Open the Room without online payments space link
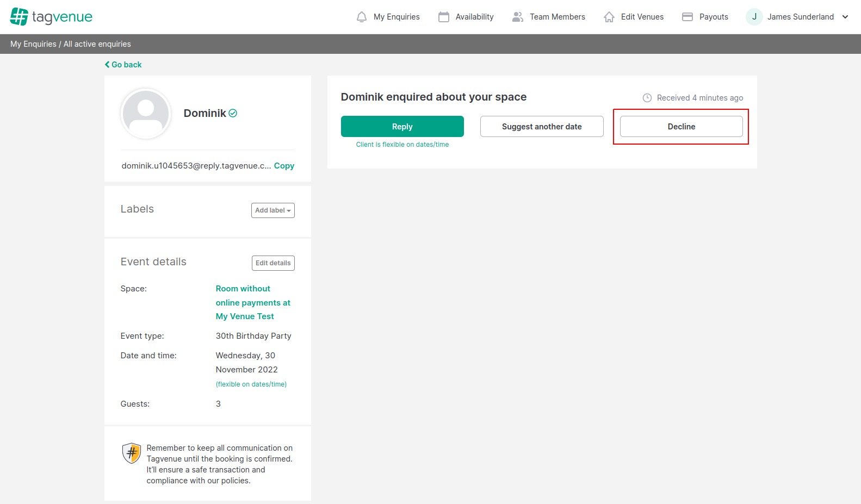Screen dimensions: 861x504 click(x=253, y=302)
